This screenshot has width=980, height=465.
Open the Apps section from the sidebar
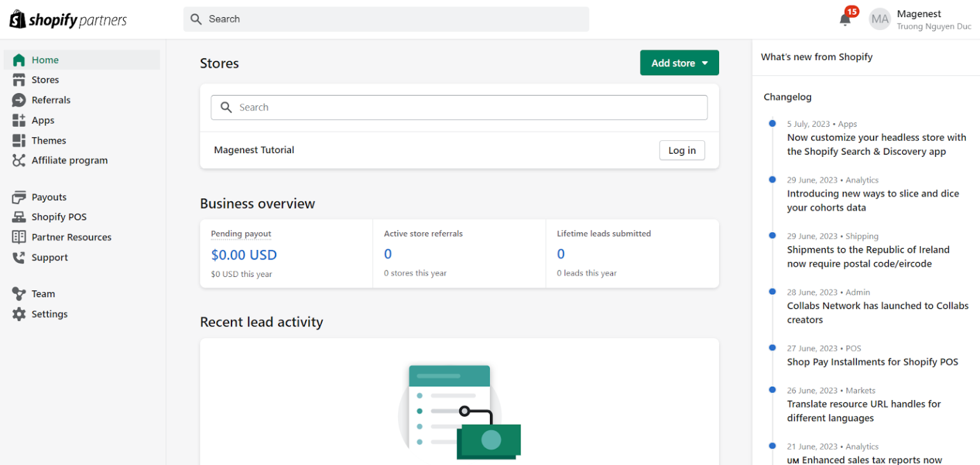click(x=42, y=120)
